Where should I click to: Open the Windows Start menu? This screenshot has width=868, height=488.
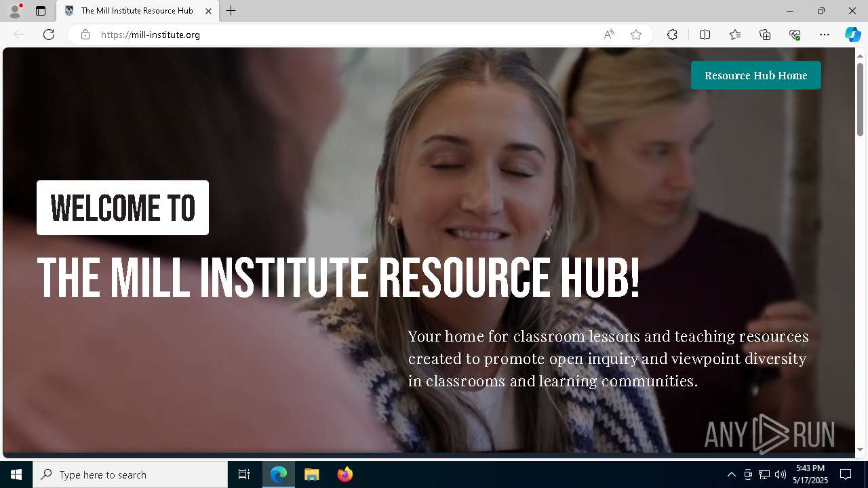16,474
